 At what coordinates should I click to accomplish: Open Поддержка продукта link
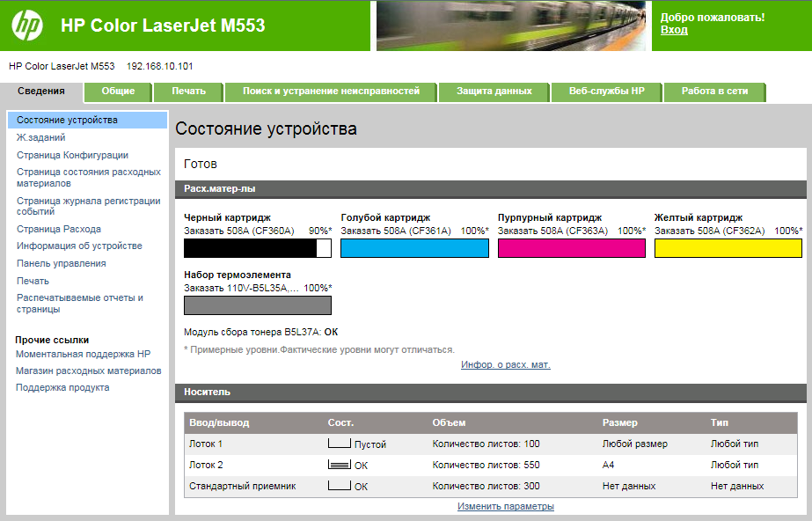pyautogui.click(x=62, y=387)
